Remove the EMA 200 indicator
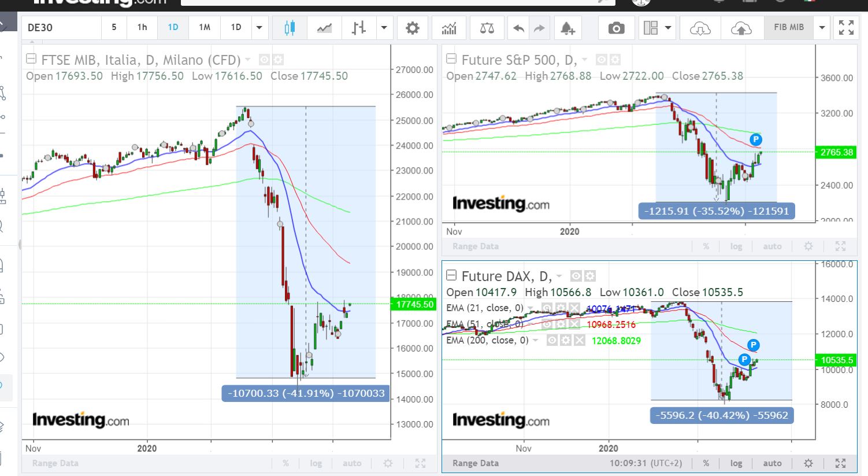Screen dimensions: 868x476 pos(580,340)
